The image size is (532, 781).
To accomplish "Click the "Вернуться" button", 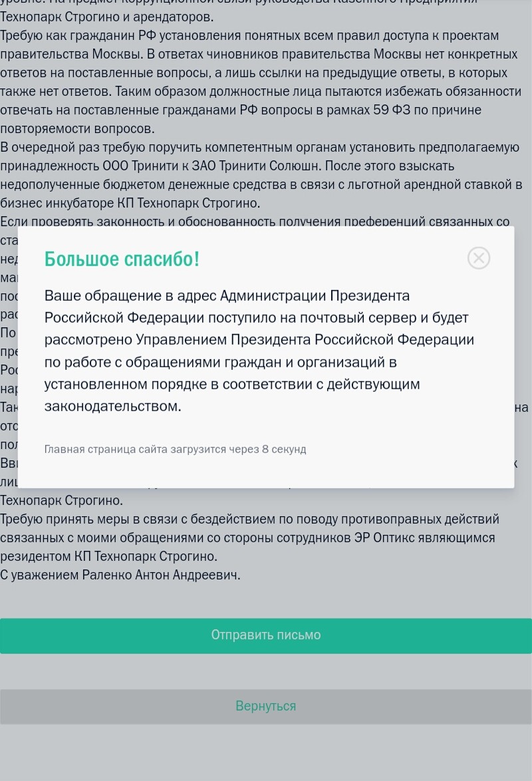I will point(265,706).
